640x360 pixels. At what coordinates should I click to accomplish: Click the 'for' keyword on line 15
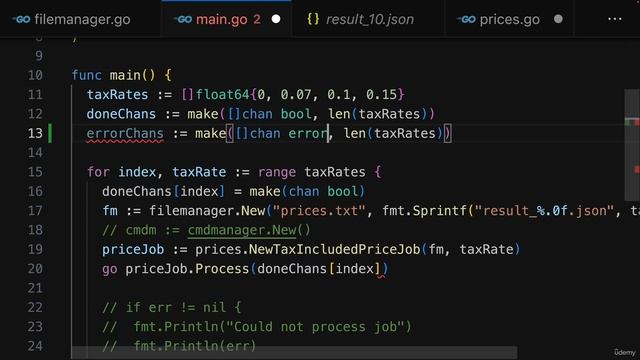coord(98,172)
